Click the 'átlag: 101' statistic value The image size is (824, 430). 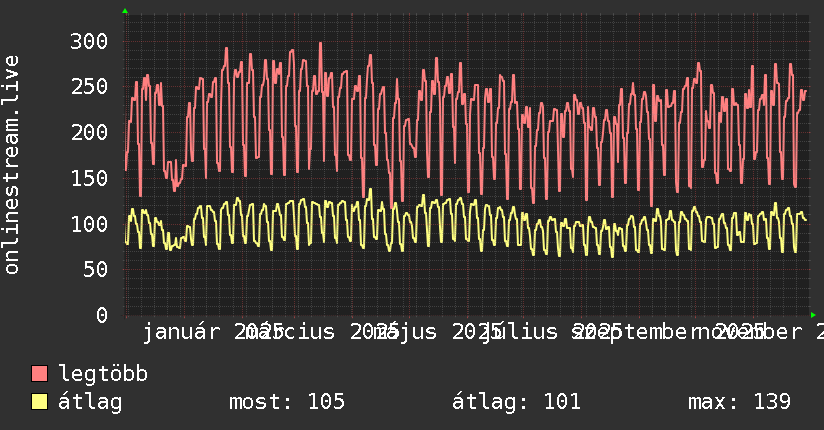click(516, 402)
